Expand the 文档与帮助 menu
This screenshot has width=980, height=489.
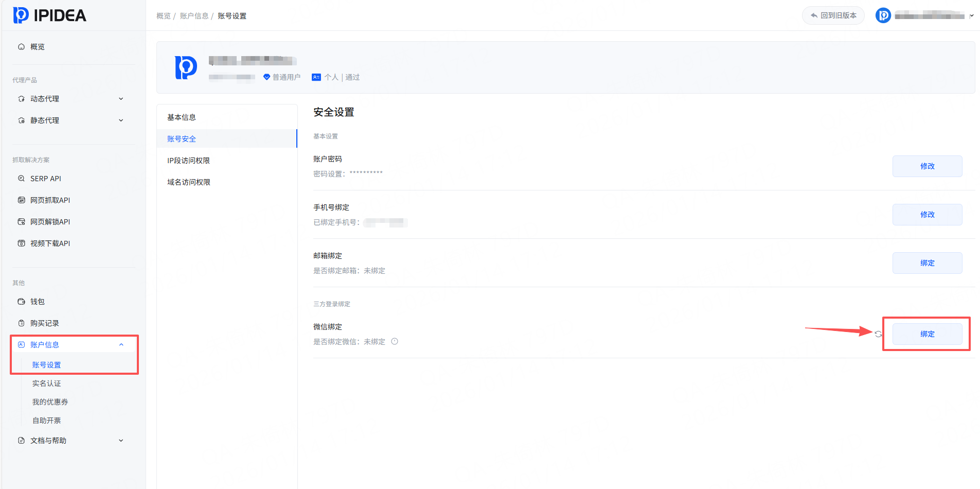pos(121,441)
